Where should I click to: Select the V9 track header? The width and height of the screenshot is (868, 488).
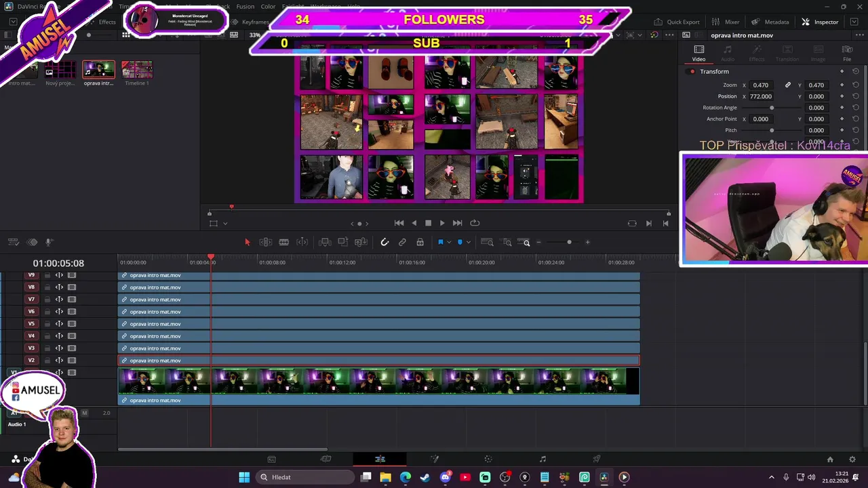coord(31,275)
